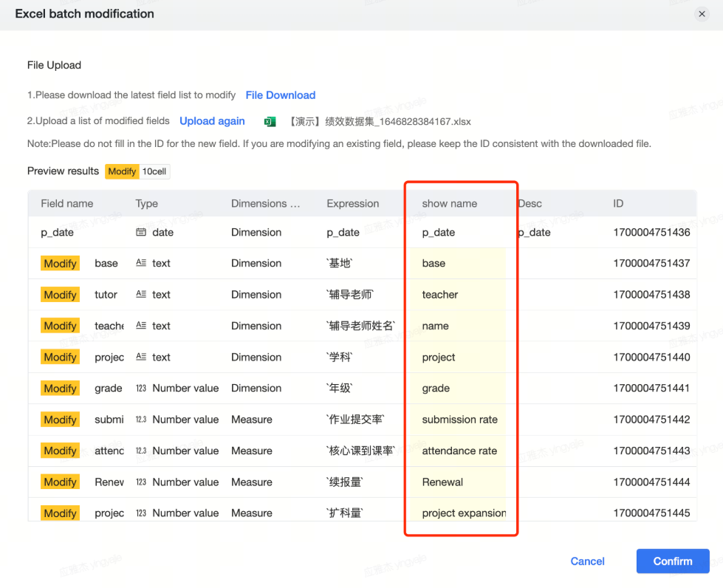Click text type icon in 学科 row

(x=141, y=357)
